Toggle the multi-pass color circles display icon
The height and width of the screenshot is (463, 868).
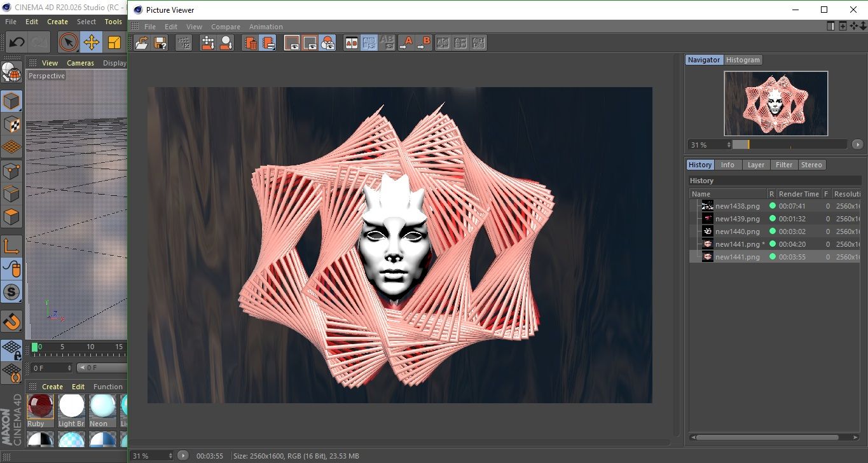[327, 43]
